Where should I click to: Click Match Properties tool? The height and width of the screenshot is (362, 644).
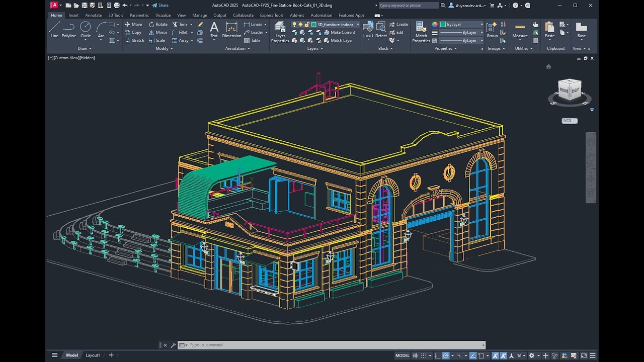click(421, 32)
